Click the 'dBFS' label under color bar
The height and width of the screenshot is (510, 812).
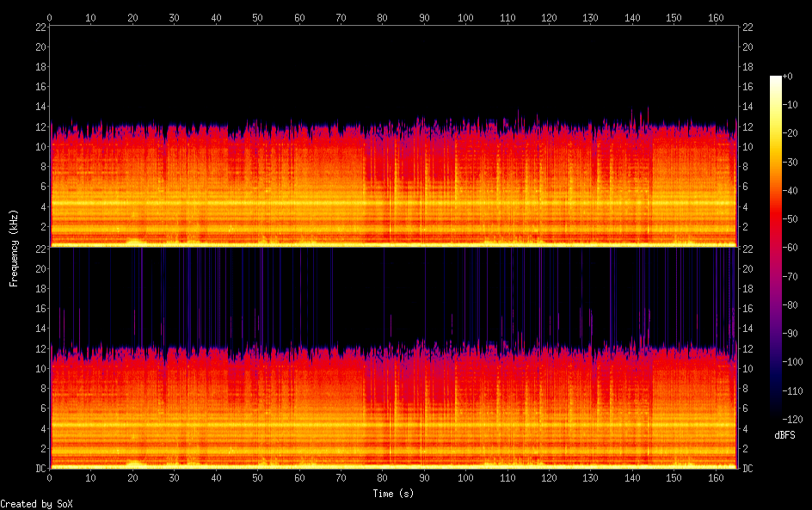[x=784, y=436]
